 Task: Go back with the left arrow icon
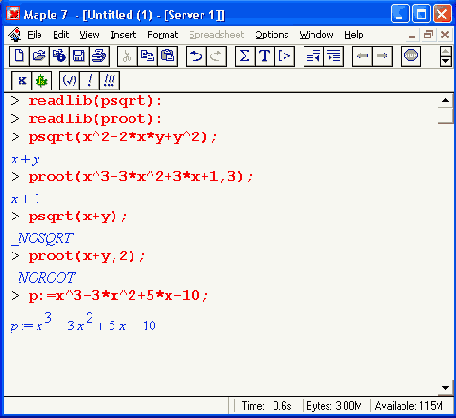362,56
